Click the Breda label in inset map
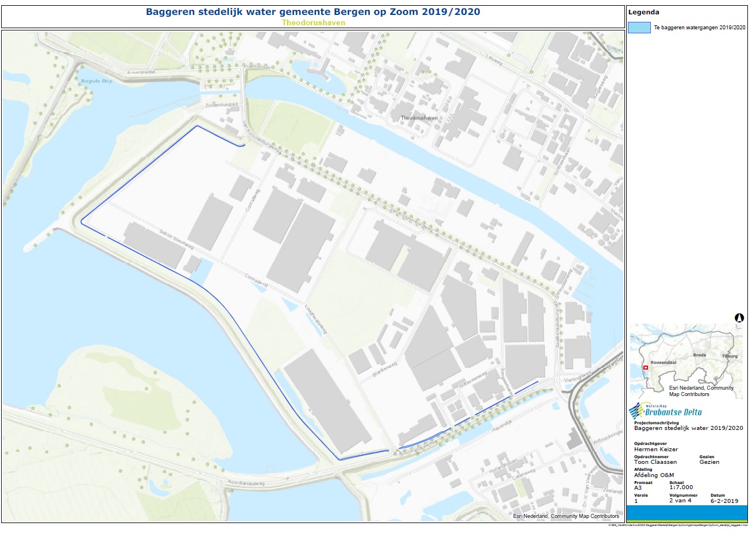Image resolution: width=756 pixels, height=534 pixels. [x=699, y=355]
